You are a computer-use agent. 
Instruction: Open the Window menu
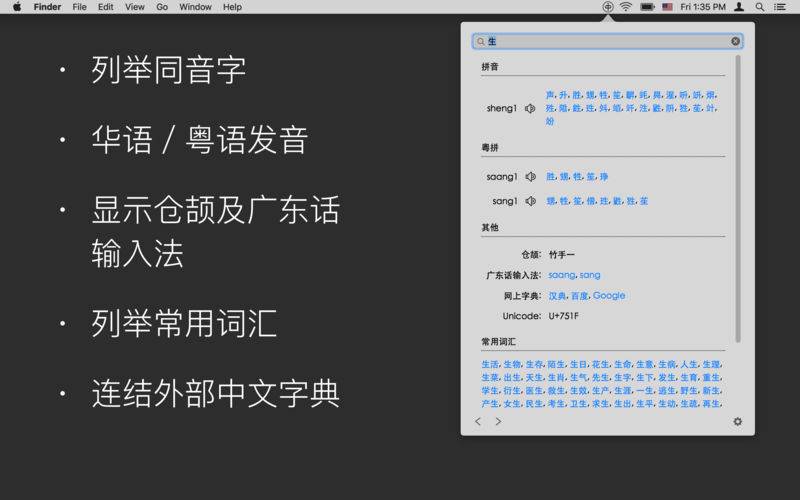point(195,7)
